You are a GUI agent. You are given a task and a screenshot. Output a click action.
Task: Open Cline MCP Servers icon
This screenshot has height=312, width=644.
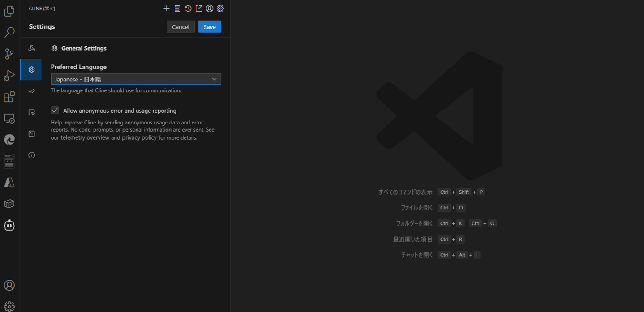(177, 9)
